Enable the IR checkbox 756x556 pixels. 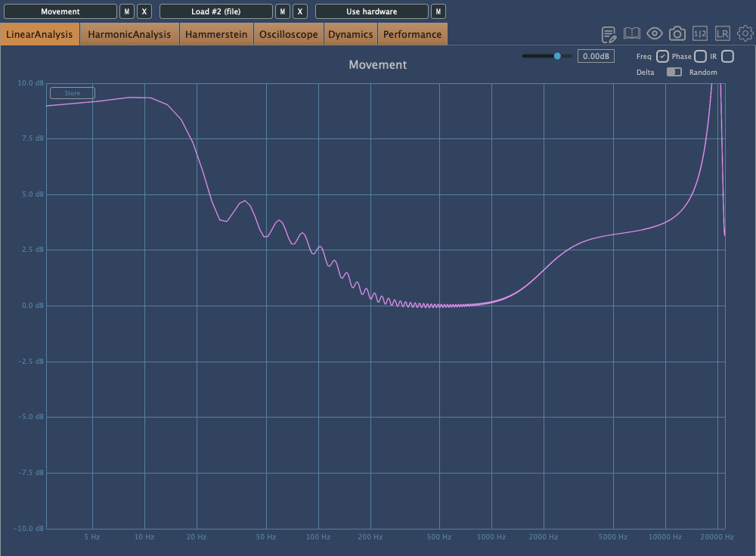727,56
